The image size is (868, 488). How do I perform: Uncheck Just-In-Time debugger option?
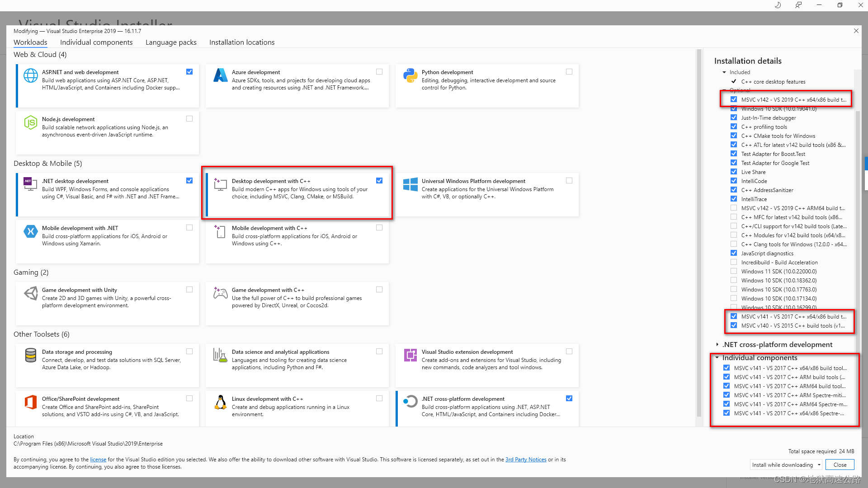[734, 117]
